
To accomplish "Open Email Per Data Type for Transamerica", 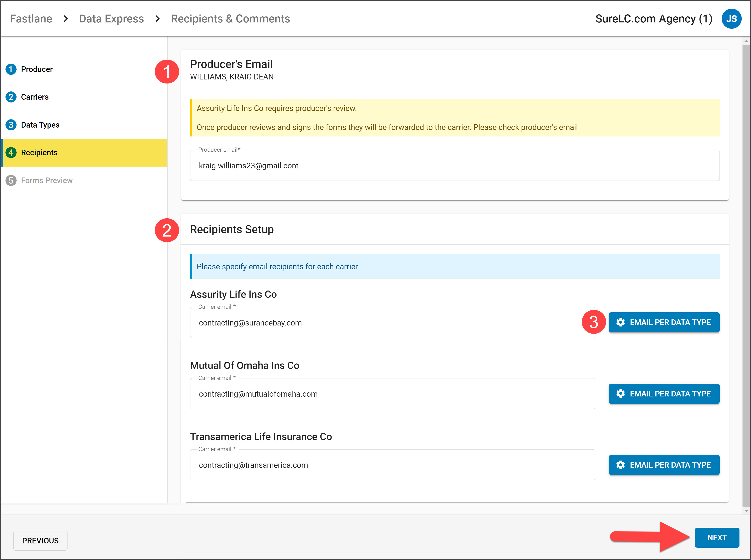I will pyautogui.click(x=664, y=465).
